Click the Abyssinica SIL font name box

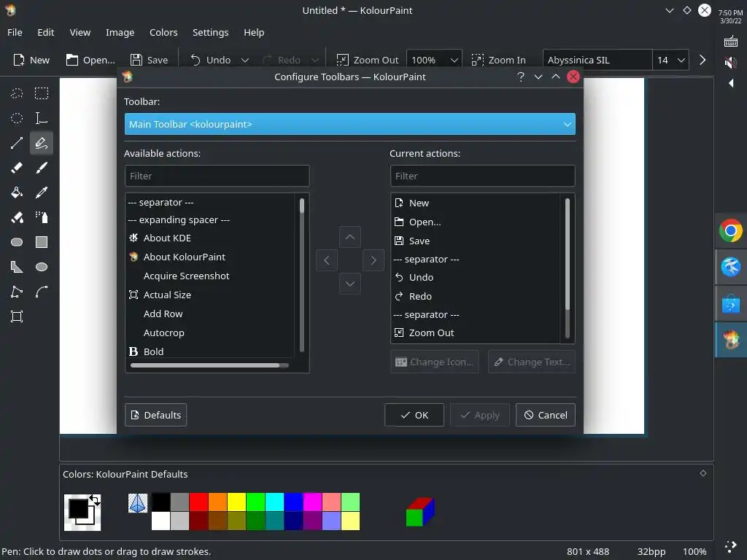[x=597, y=60]
